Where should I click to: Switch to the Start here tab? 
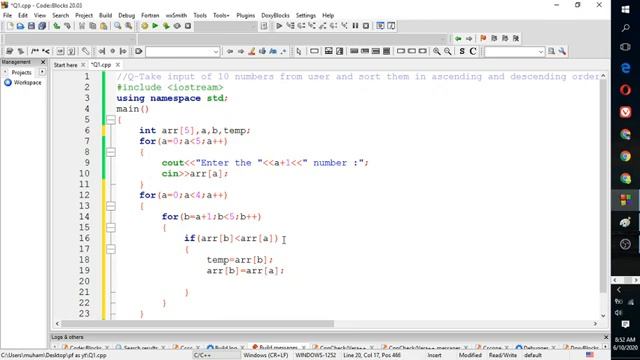(x=65, y=65)
